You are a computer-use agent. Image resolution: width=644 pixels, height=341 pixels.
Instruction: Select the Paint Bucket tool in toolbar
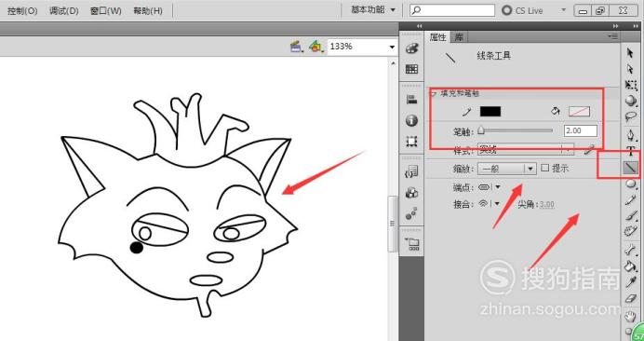(630, 266)
